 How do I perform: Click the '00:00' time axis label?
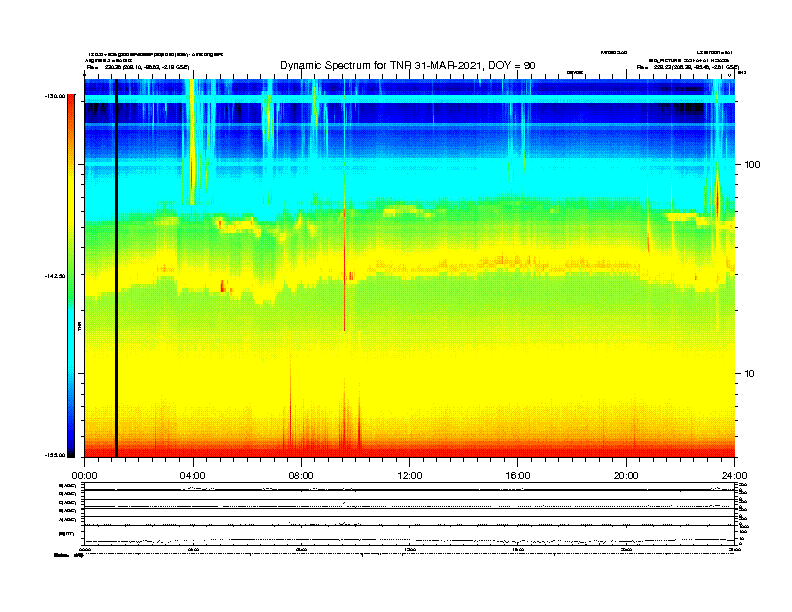[84, 476]
